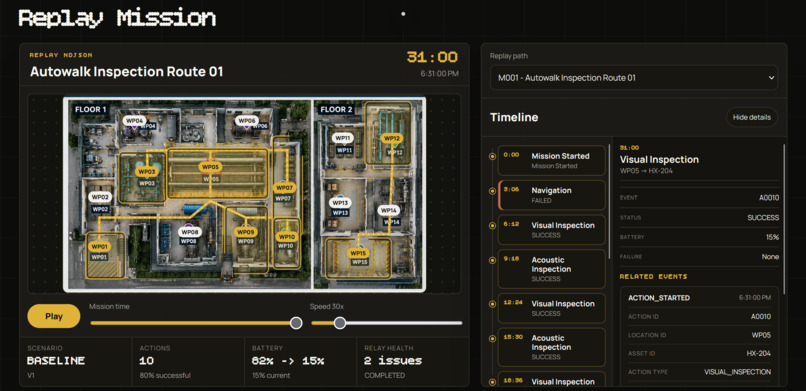Click the Mission time slider handle
This screenshot has width=806, height=391.
click(296, 323)
